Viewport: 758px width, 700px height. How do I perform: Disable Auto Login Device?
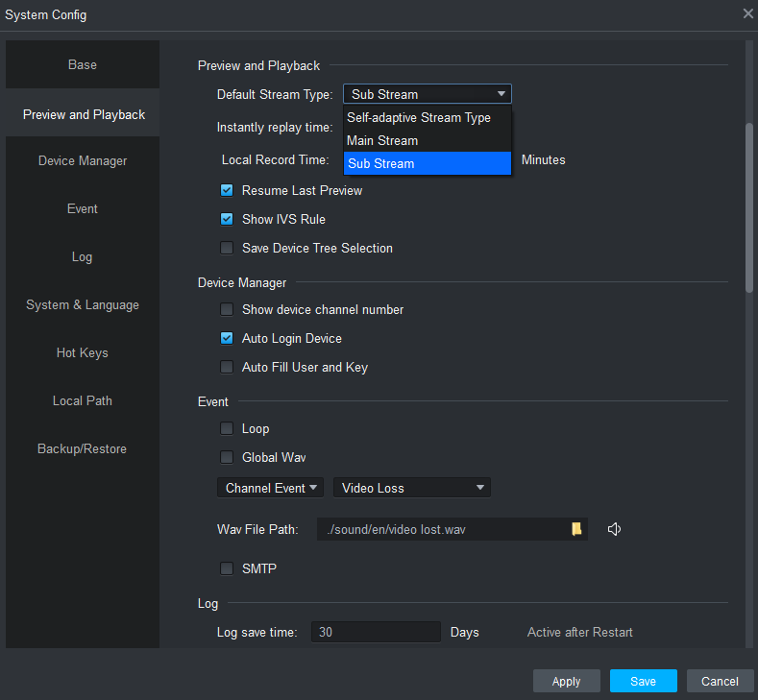[x=227, y=338]
